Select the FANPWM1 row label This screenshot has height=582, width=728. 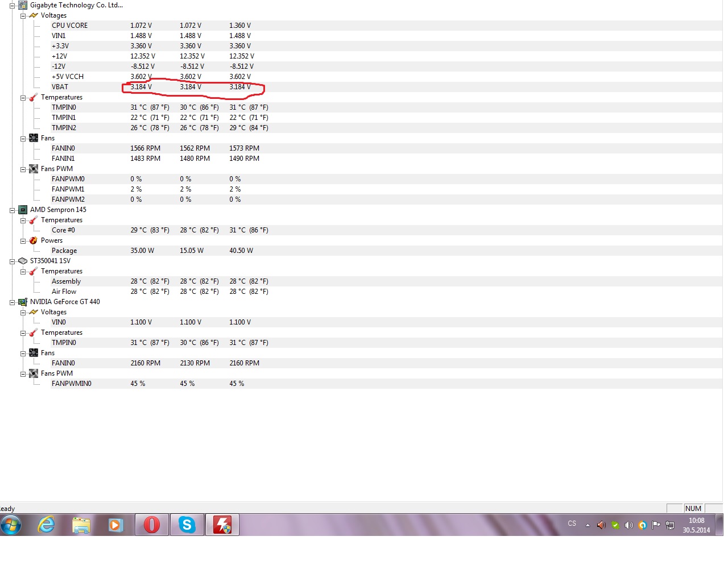click(x=68, y=189)
